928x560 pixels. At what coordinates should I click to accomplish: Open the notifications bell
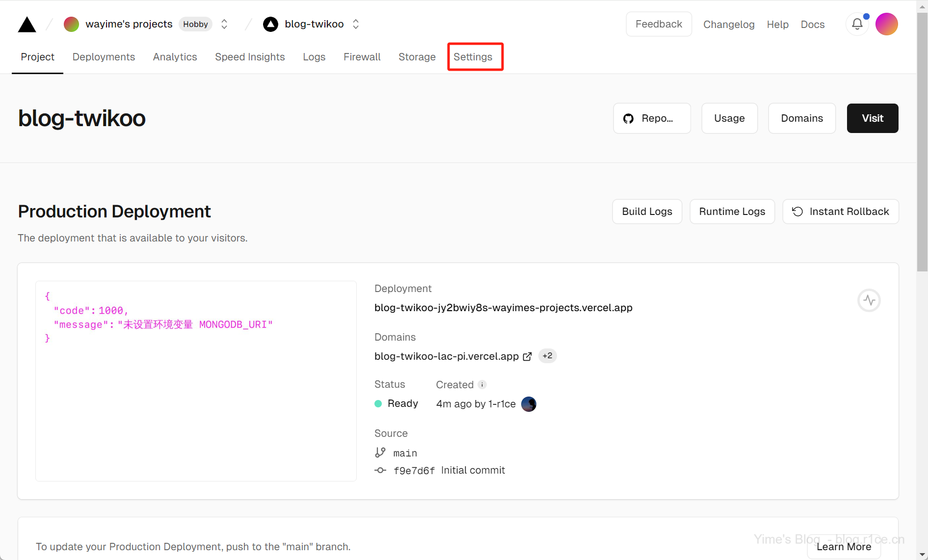click(x=857, y=24)
